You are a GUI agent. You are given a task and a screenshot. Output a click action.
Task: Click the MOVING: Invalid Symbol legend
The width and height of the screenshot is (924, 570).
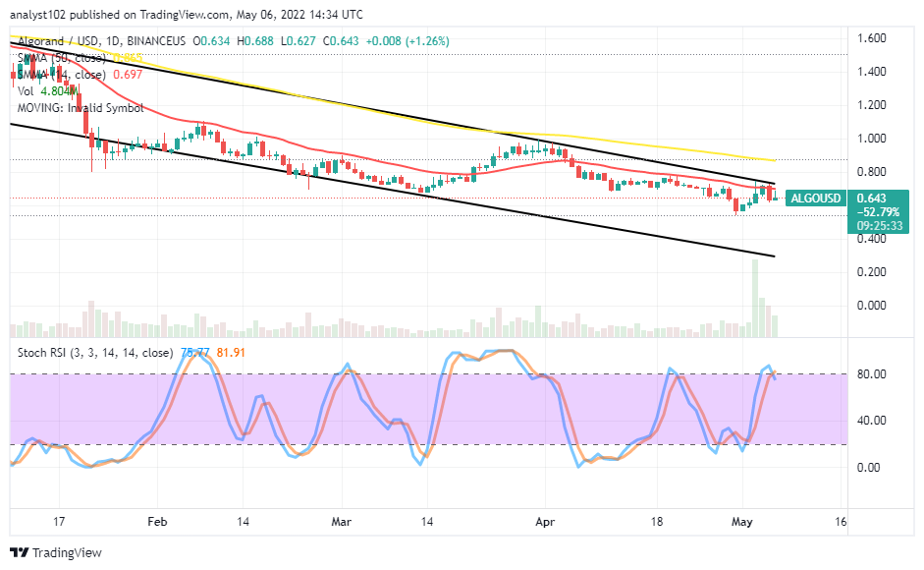coord(81,108)
